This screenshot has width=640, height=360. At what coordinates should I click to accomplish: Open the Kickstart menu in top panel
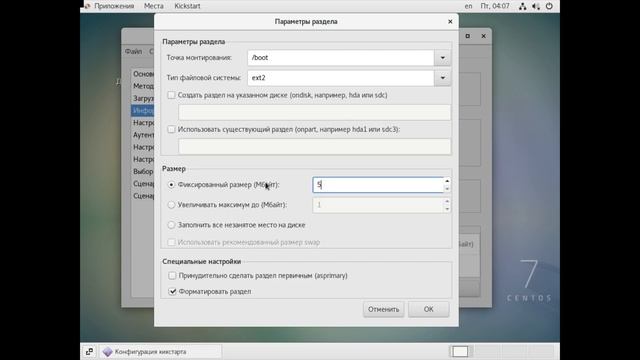(187, 6)
